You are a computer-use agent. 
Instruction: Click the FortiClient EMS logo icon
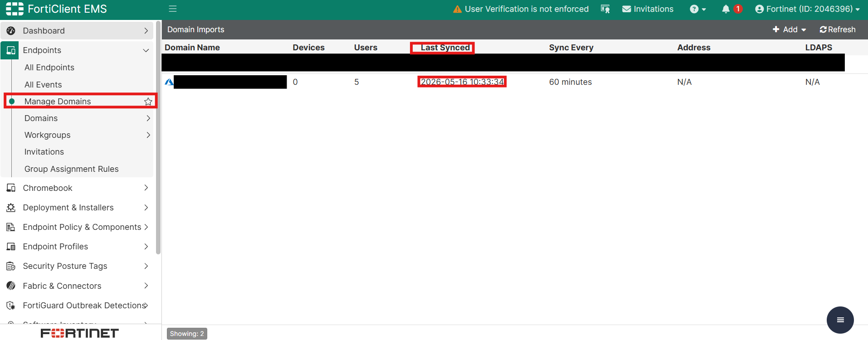click(15, 9)
